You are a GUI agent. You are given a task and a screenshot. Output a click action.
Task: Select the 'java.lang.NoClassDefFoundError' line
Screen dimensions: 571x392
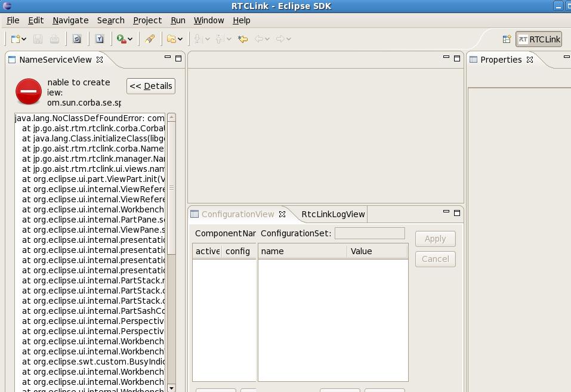coord(89,118)
